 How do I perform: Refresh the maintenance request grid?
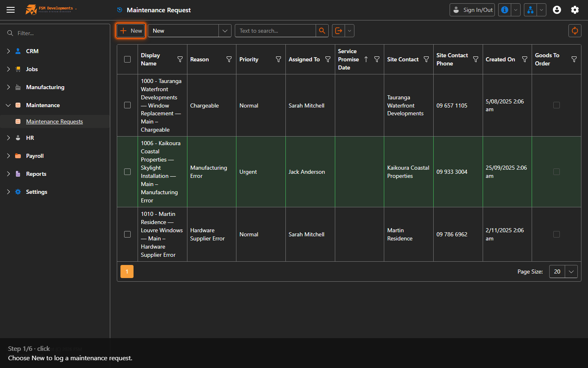[x=575, y=31]
